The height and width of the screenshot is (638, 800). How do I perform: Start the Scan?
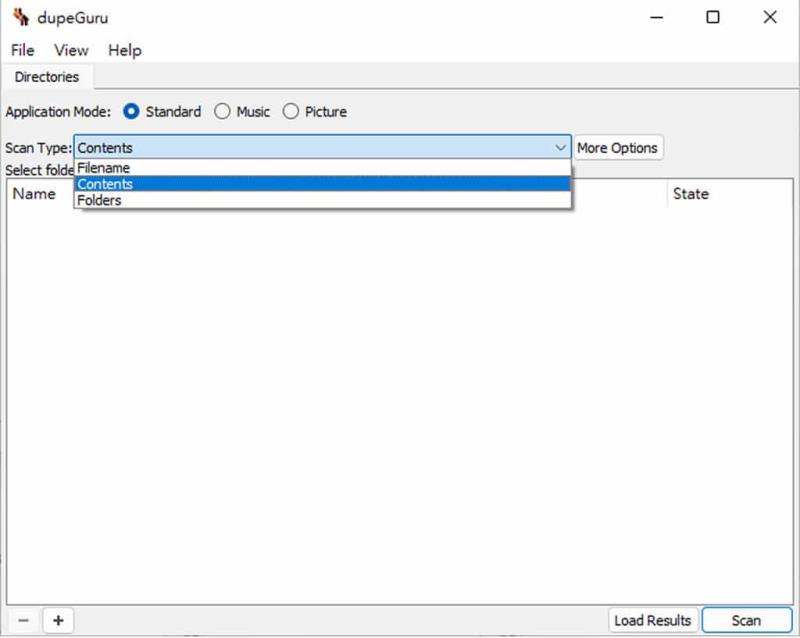pyautogui.click(x=746, y=620)
